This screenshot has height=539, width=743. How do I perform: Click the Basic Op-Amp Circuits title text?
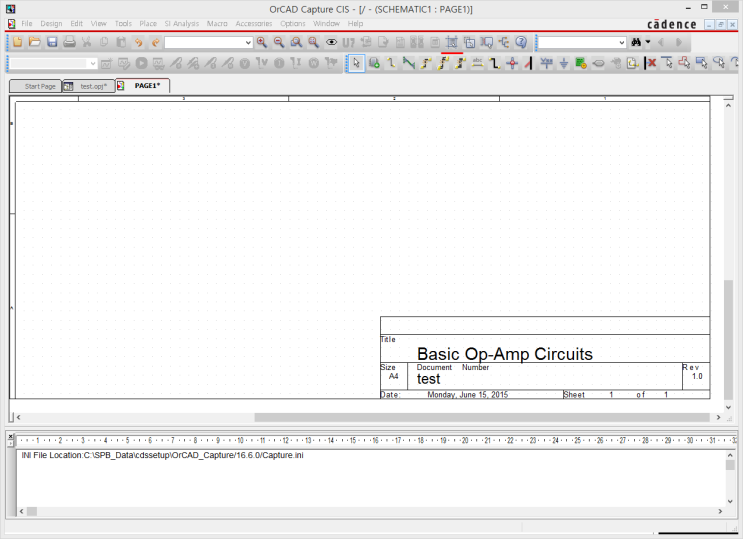pos(505,354)
